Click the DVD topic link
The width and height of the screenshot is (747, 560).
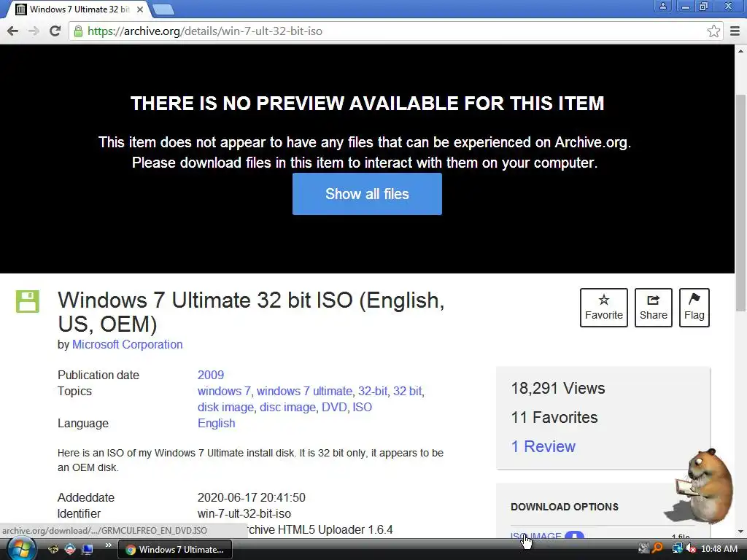coord(334,407)
